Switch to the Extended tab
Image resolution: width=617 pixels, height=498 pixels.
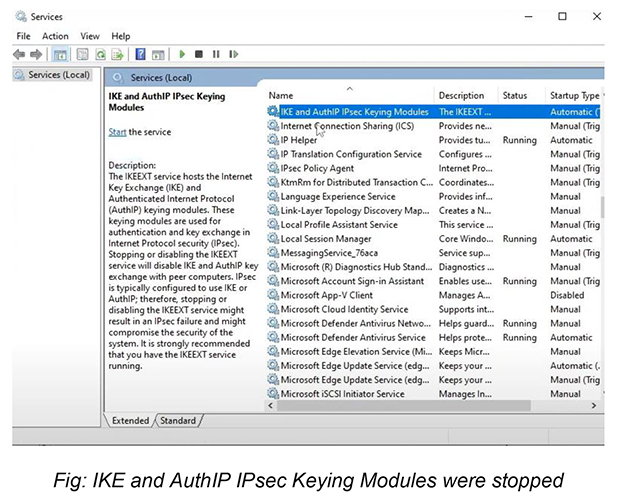click(130, 421)
